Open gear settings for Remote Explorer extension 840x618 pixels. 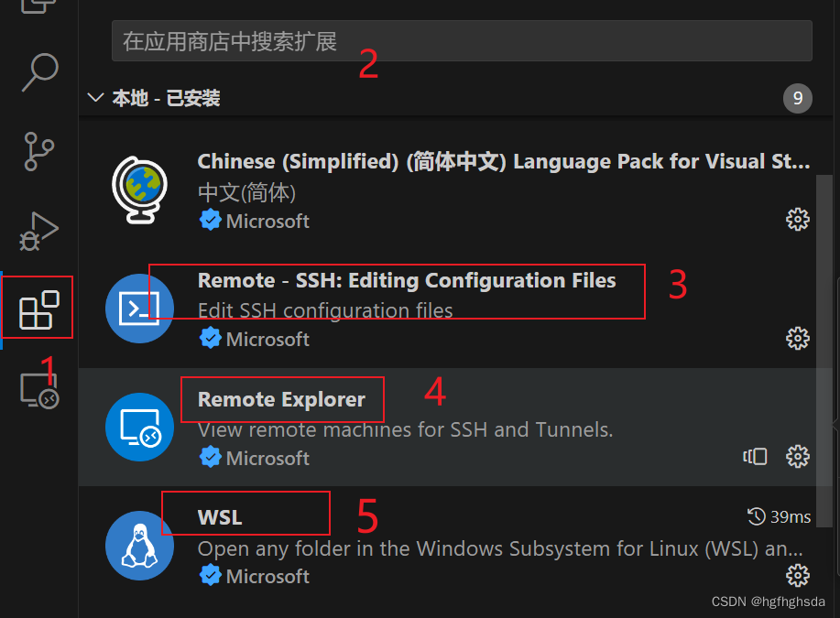[x=797, y=456]
